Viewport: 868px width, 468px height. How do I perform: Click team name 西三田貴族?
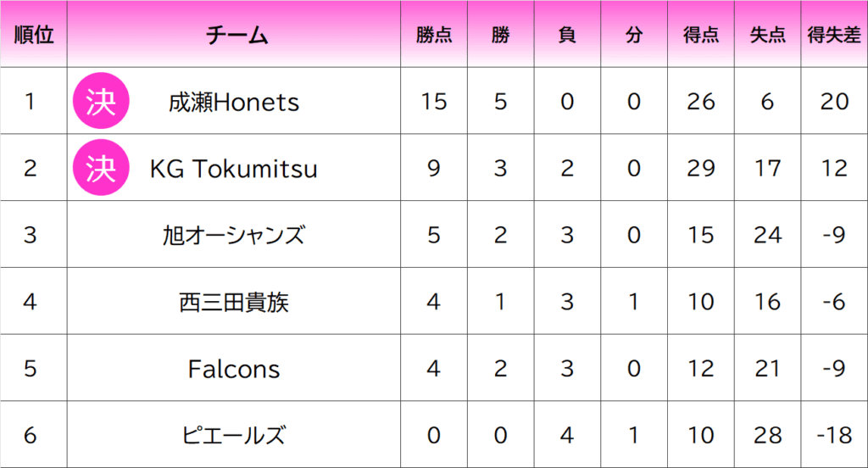click(234, 303)
